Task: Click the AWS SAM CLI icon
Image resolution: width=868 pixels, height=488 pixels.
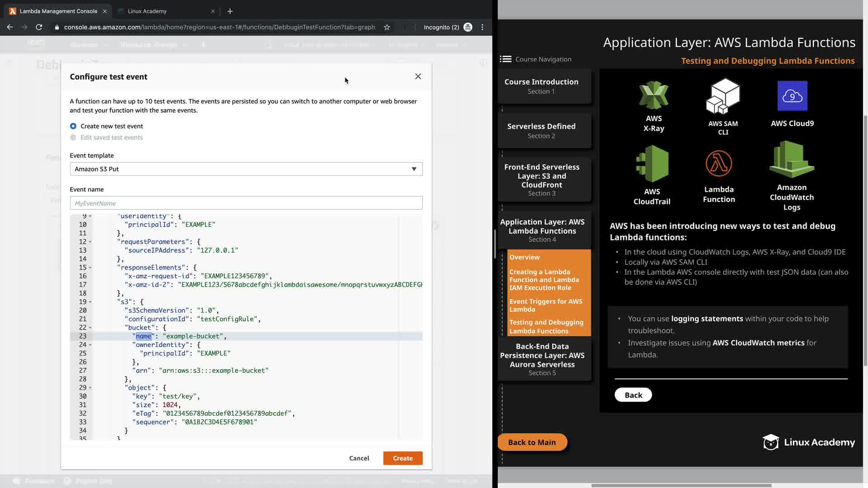Action: tap(722, 96)
